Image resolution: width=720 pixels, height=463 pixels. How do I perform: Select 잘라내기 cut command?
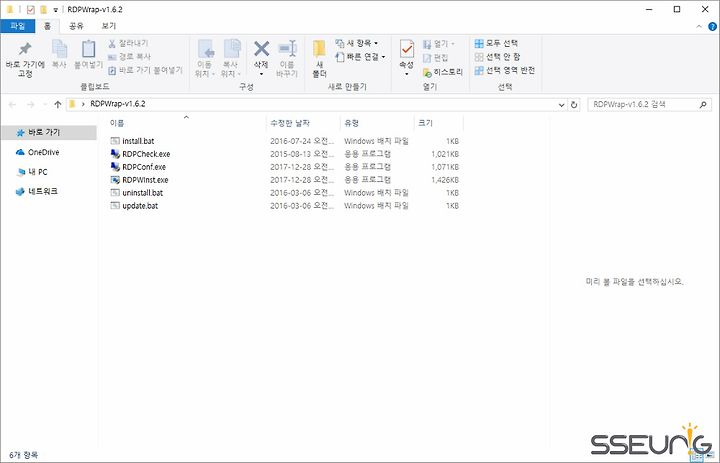click(128, 43)
